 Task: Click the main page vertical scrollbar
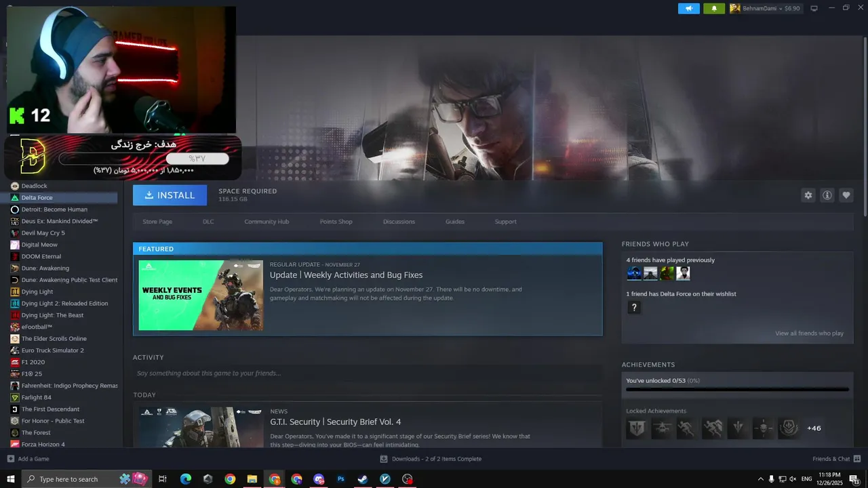pyautogui.click(x=865, y=125)
